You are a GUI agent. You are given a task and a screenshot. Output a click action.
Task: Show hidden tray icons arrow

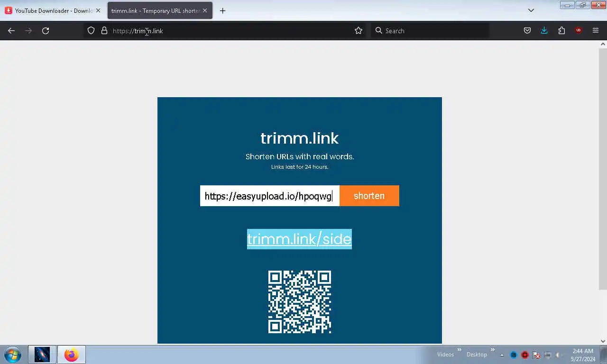coord(502,355)
